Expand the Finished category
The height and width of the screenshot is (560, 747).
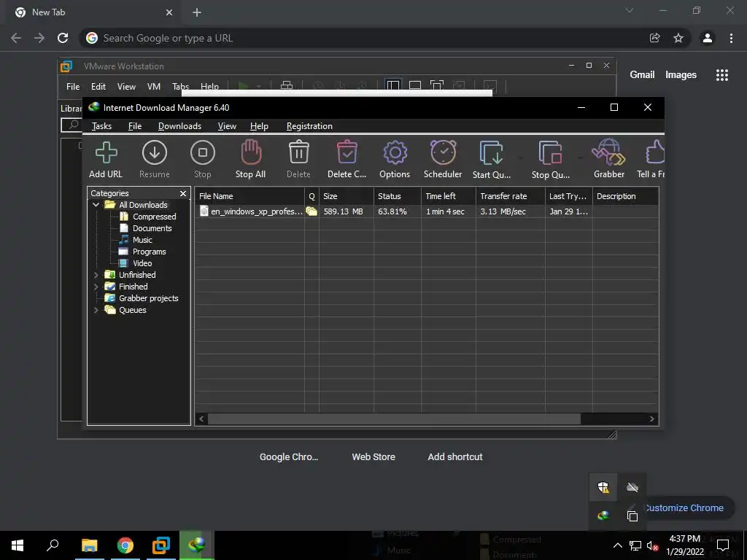(96, 287)
